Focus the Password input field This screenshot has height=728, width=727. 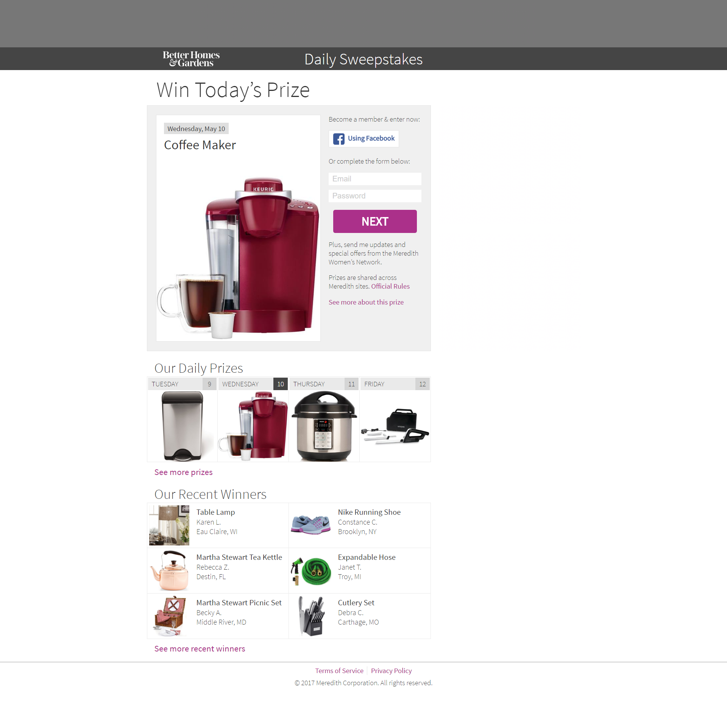(x=375, y=196)
